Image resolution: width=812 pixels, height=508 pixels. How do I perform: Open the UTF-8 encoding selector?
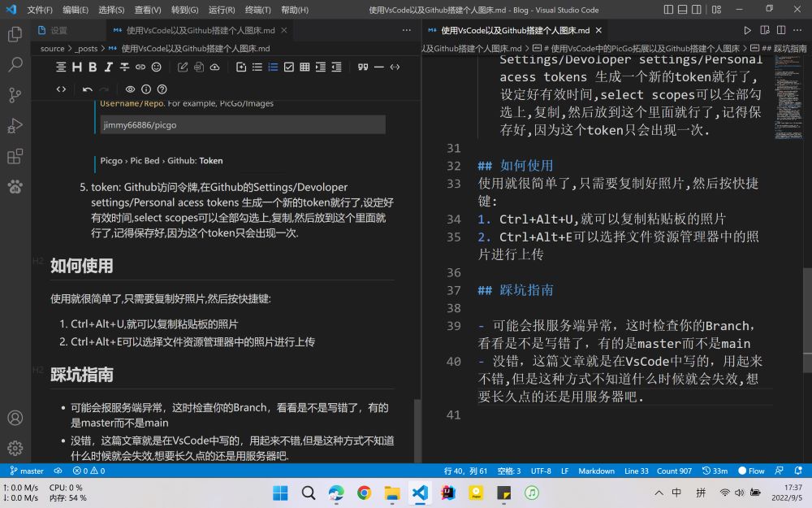pyautogui.click(x=541, y=471)
